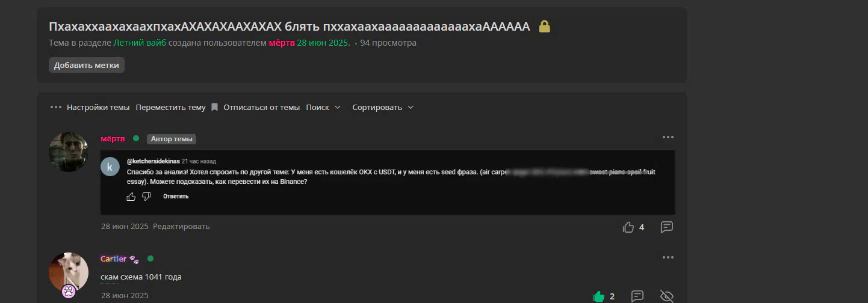The width and height of the screenshot is (868, 303).
Task: Open three-dots menu next to Настройки темы
Action: click(56, 108)
